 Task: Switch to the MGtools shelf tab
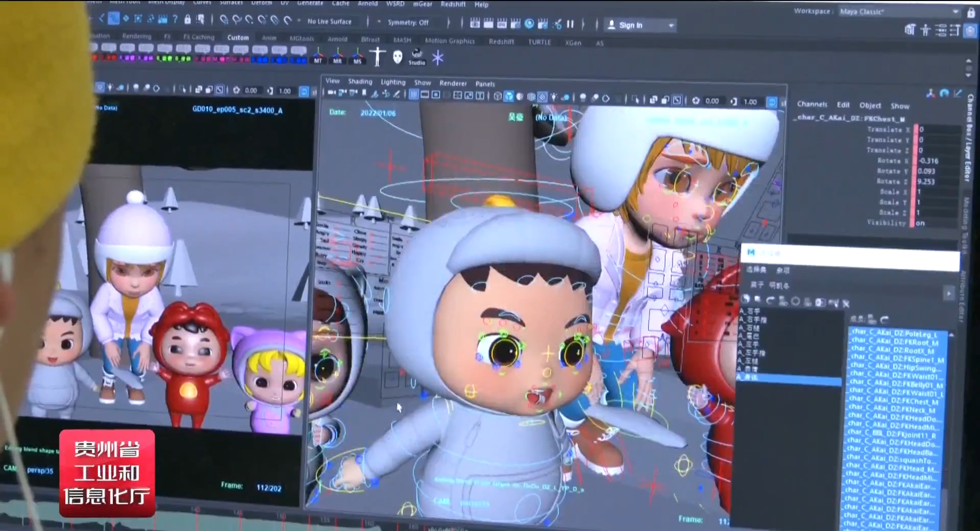tap(302, 39)
